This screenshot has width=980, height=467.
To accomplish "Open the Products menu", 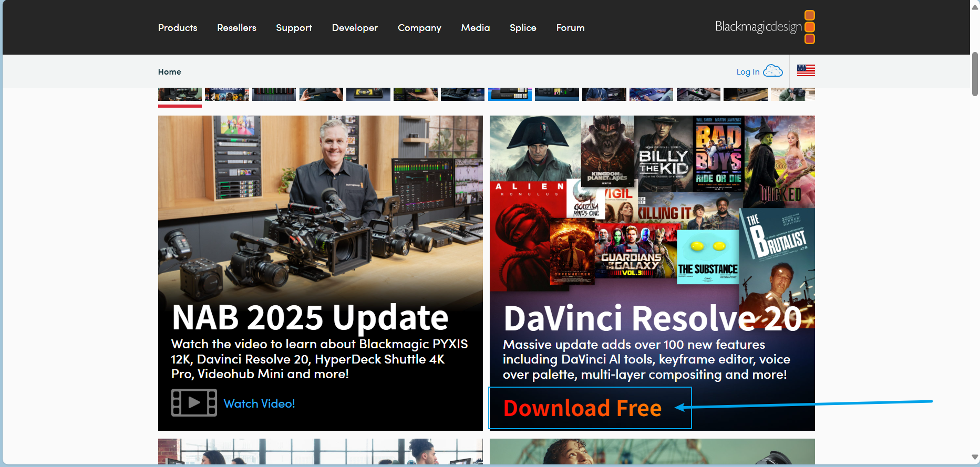I will tap(178, 28).
